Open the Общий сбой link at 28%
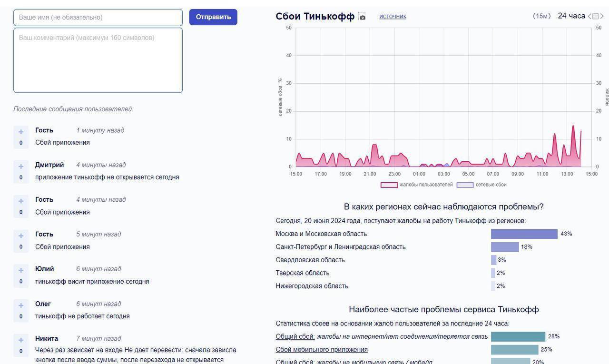Screen dimensions: 609x364 point(295,336)
